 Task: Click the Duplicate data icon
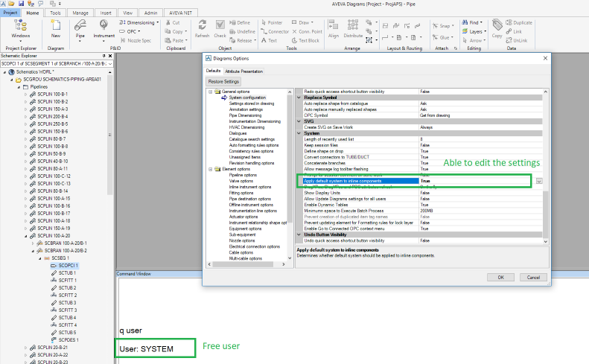(x=518, y=22)
